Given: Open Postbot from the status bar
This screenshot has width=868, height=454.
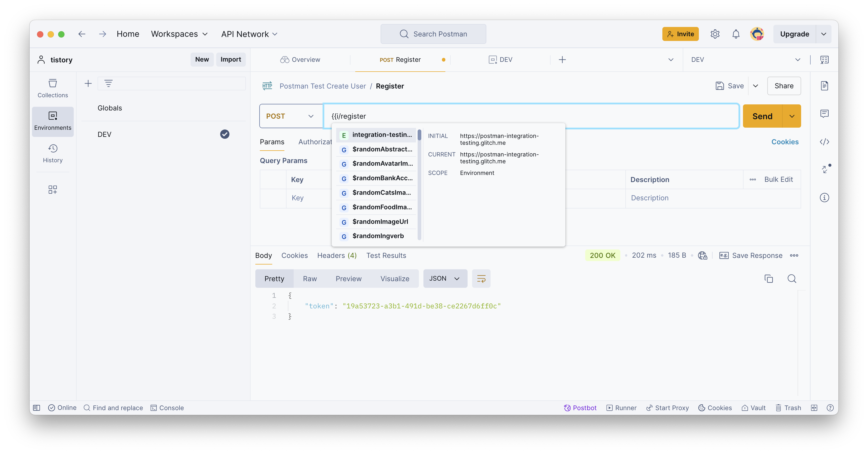Looking at the screenshot, I should [580, 408].
